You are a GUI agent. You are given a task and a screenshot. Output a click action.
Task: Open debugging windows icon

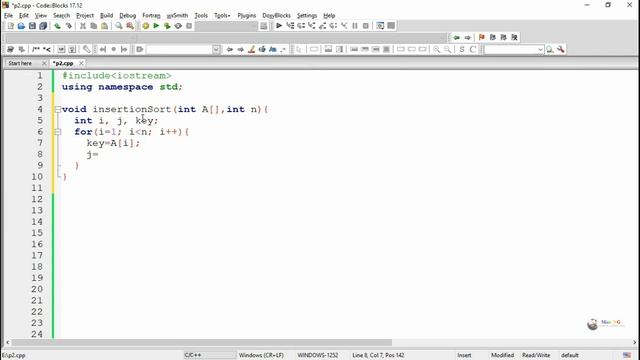pyautogui.click(x=380, y=26)
